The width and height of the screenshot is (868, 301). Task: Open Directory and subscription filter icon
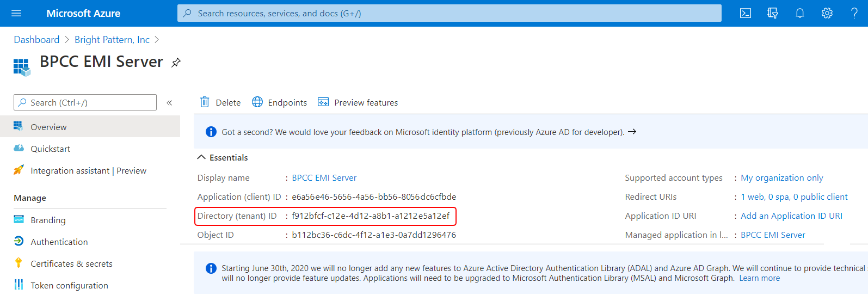pos(773,13)
